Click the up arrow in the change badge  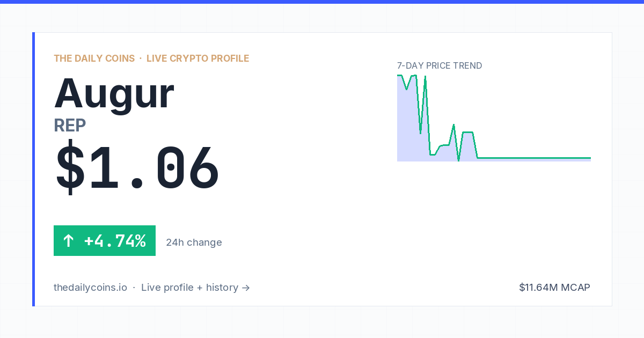pos(68,241)
